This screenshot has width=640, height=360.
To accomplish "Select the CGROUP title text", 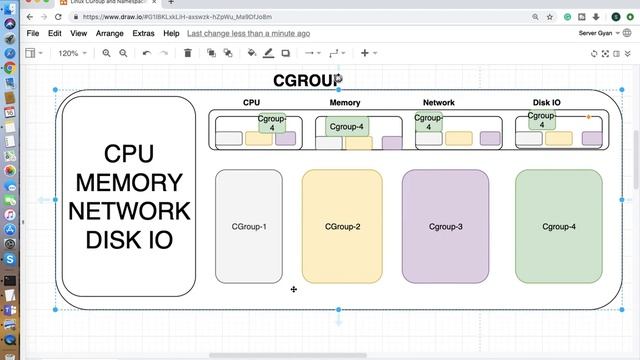I will click(308, 80).
